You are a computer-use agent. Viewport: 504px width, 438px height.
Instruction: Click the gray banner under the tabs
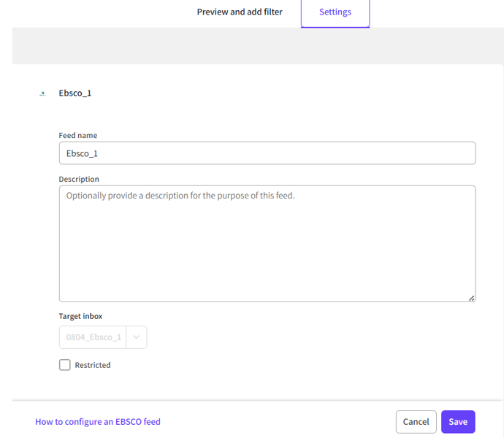(258, 45)
